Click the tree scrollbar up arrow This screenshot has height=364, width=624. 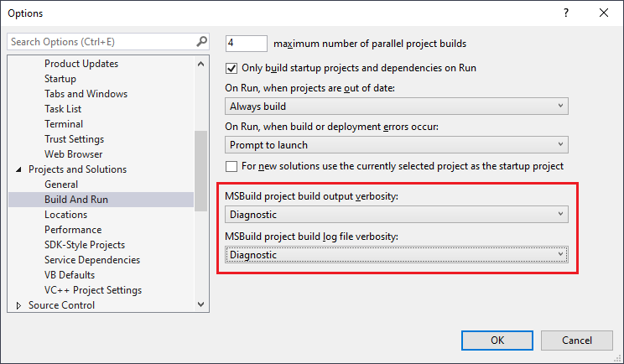201,64
